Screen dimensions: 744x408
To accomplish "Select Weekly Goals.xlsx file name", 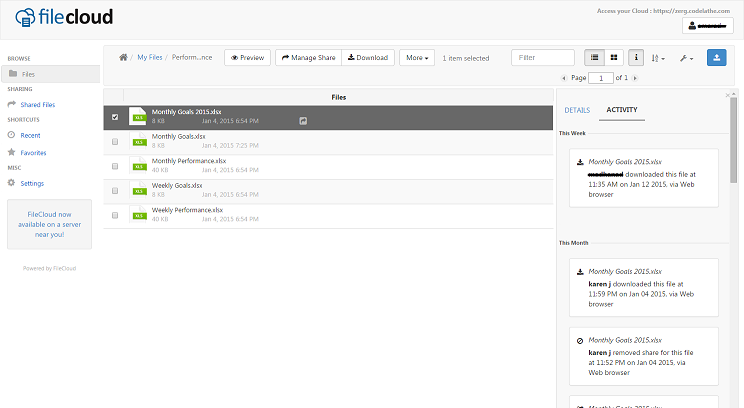I will click(x=177, y=186).
